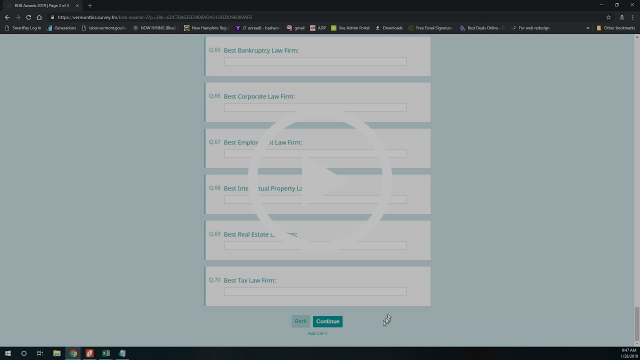This screenshot has height=360, width=640.
Task: Click the Q.65 question number
Action: 214,50
